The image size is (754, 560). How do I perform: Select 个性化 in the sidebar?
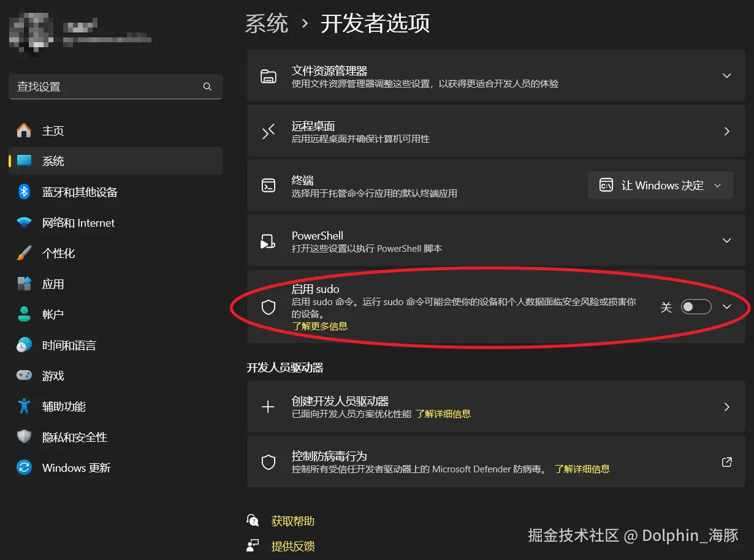[x=115, y=253]
